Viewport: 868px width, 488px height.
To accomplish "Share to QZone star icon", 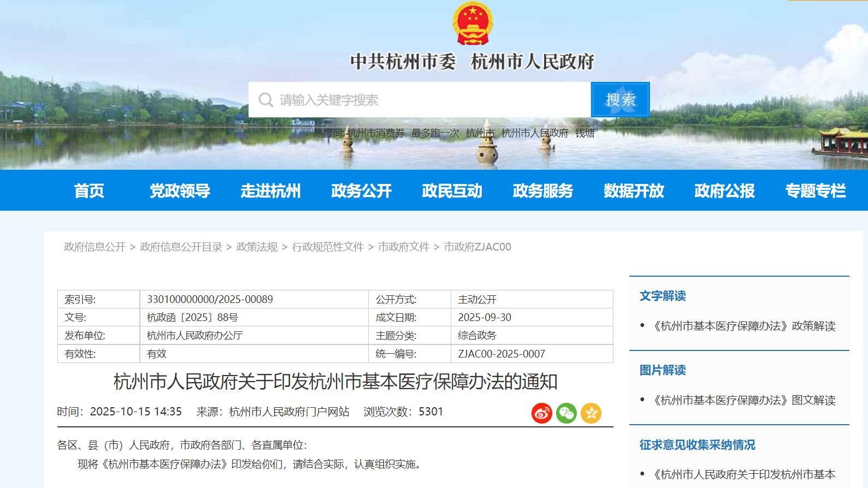I will click(x=591, y=413).
